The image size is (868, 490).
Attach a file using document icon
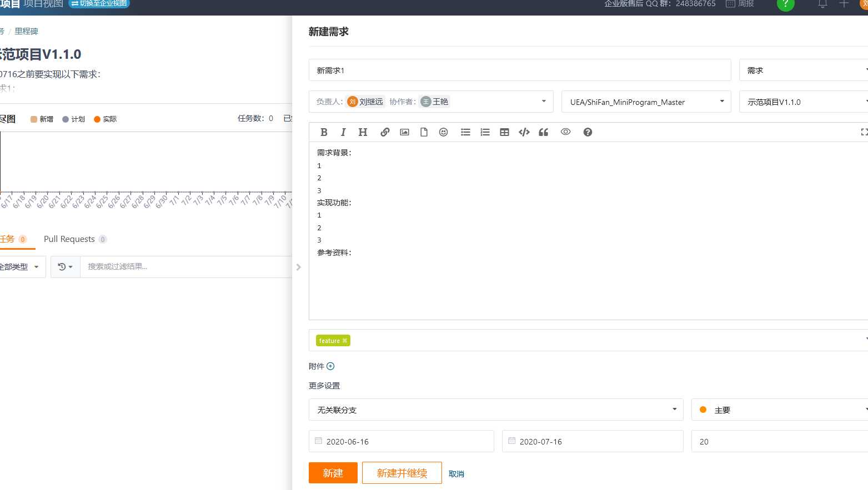pos(424,132)
